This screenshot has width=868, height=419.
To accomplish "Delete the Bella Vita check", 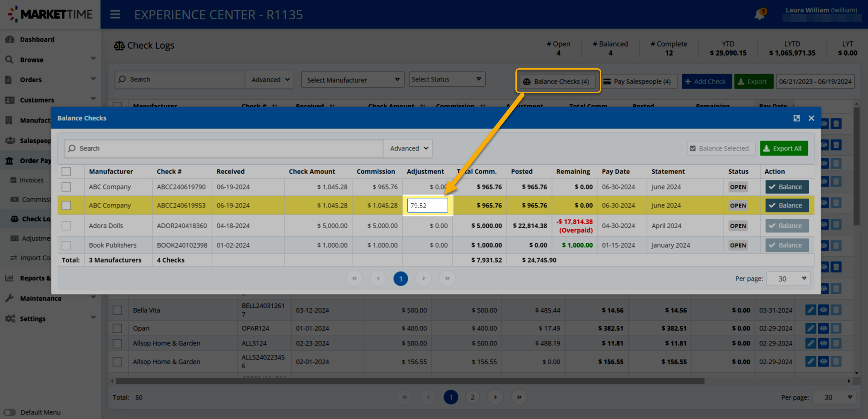I will tap(836, 310).
